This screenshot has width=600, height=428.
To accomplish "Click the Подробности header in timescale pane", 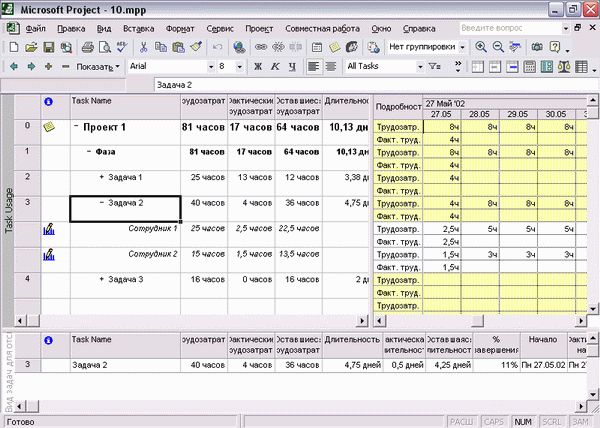I will pos(398,107).
